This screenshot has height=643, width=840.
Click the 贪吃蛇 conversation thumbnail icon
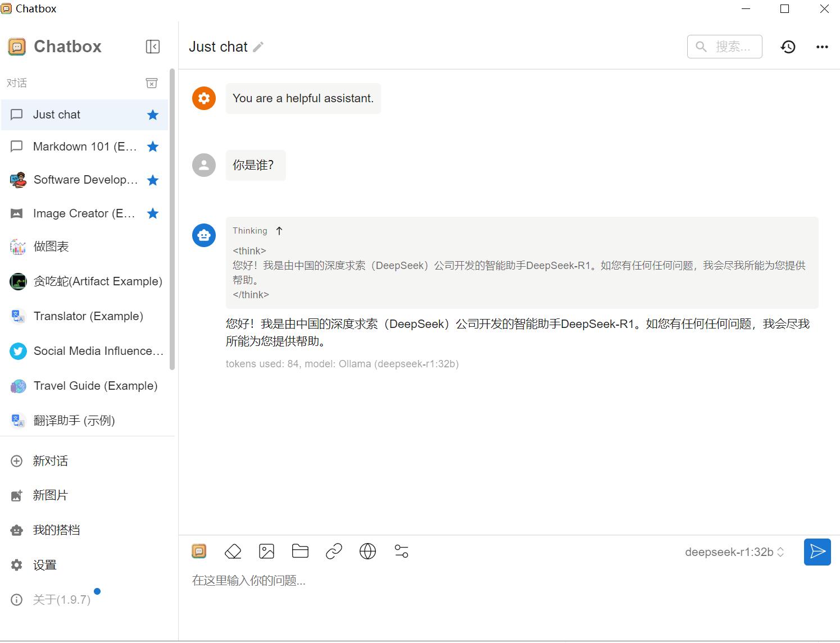[x=18, y=281]
